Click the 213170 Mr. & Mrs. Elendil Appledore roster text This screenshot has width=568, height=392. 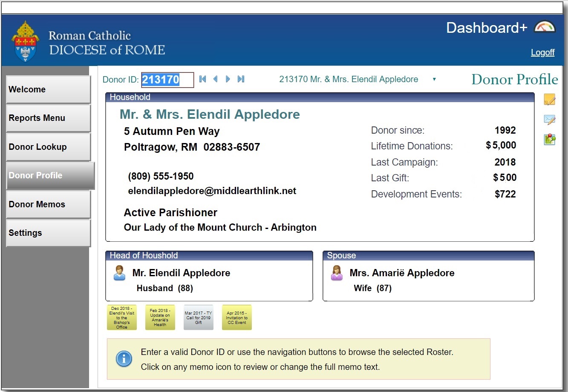tap(349, 79)
